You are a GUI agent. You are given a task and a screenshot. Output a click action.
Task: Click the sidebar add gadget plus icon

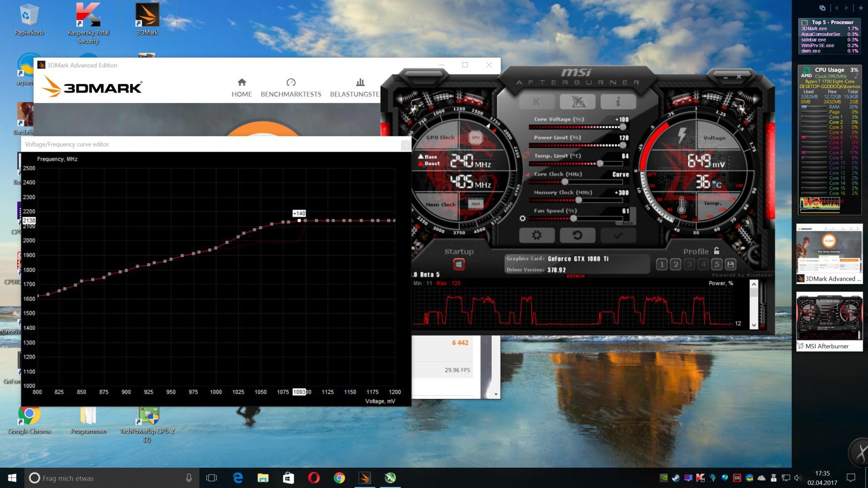tap(861, 7)
